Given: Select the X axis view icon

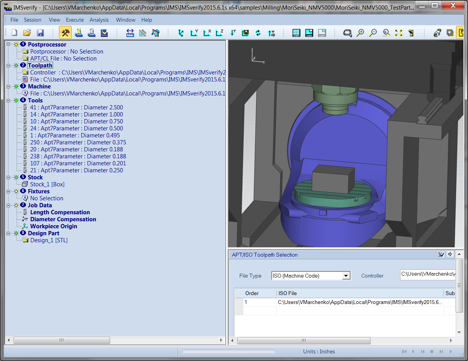Looking at the screenshot, I should click(207, 33).
